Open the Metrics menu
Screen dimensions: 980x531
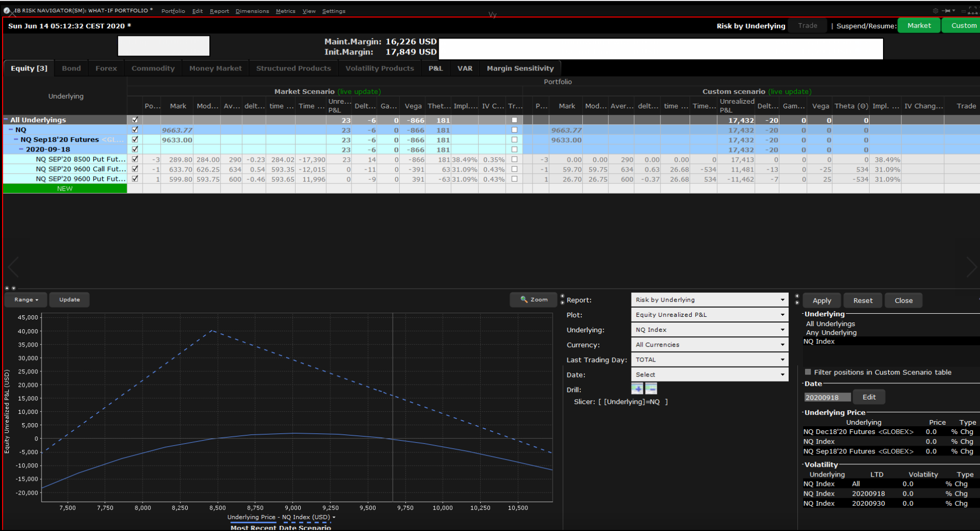pos(285,11)
